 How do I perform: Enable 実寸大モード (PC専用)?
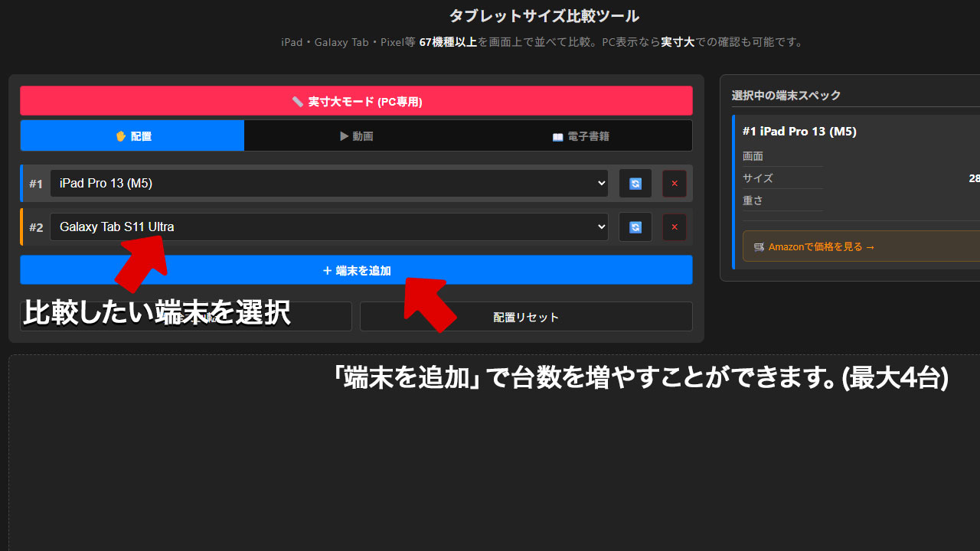[x=356, y=100]
